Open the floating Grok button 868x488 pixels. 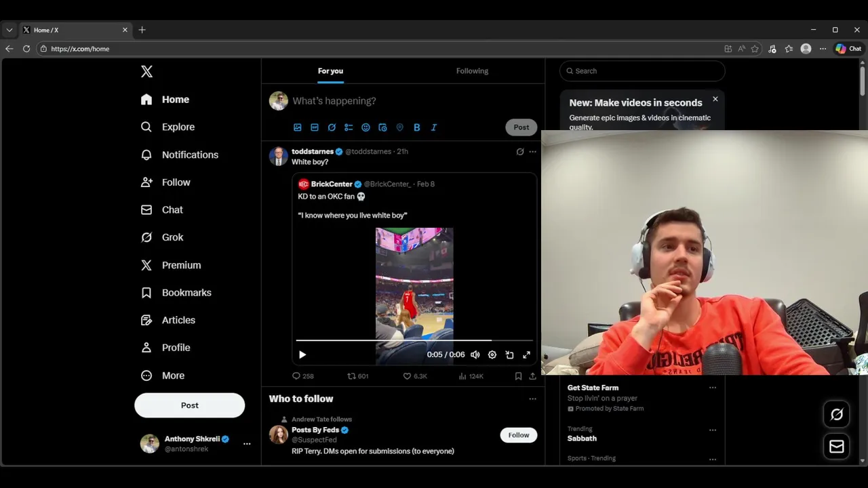point(837,414)
